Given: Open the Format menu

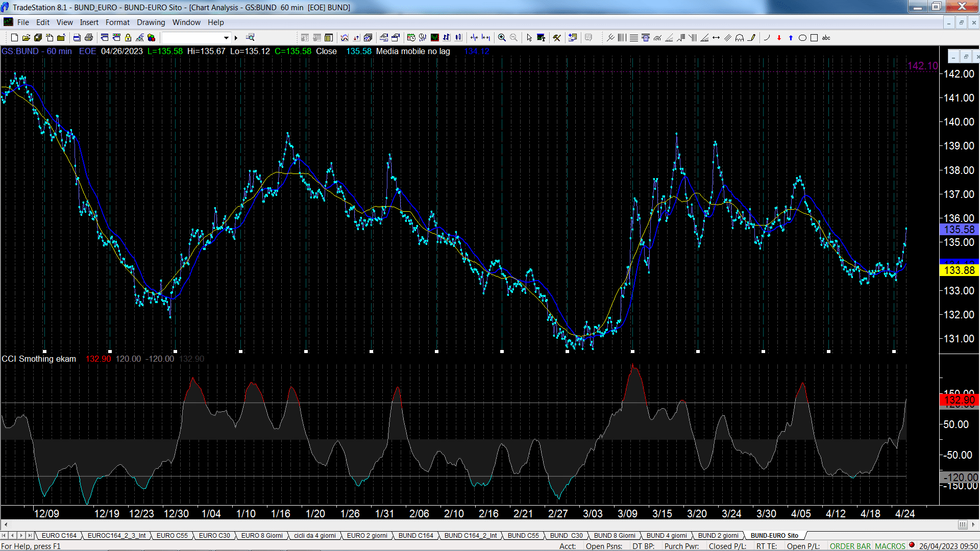Looking at the screenshot, I should 117,22.
